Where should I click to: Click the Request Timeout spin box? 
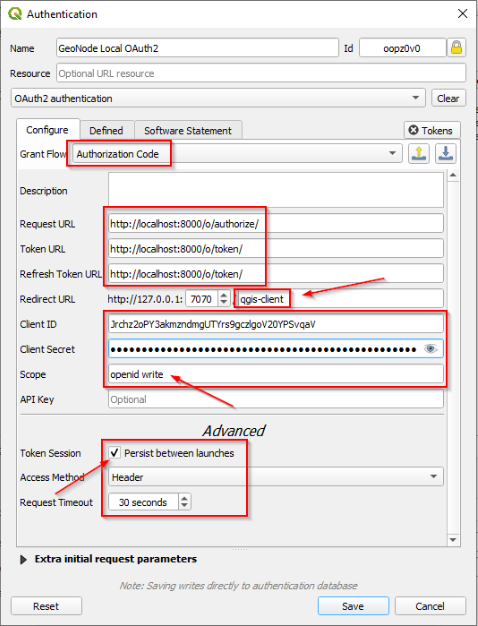[x=149, y=502]
